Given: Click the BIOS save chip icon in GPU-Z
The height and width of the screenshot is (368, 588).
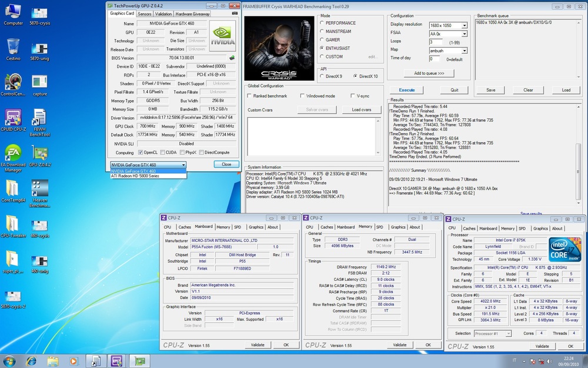Looking at the screenshot, I should (x=232, y=58).
